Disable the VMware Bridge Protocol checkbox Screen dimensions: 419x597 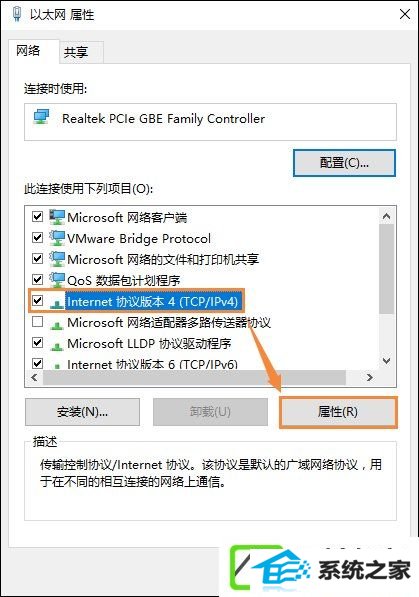(x=37, y=238)
